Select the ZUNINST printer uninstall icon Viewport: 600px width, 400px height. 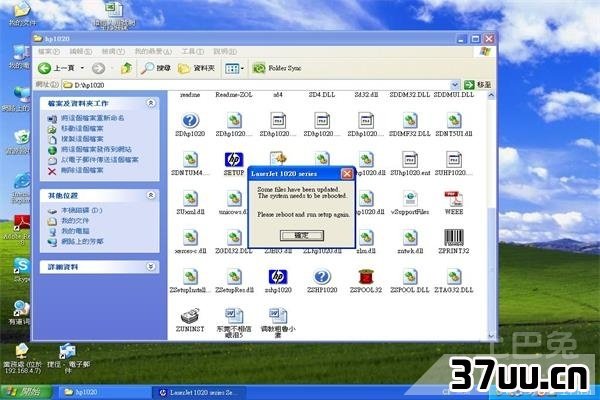point(190,316)
